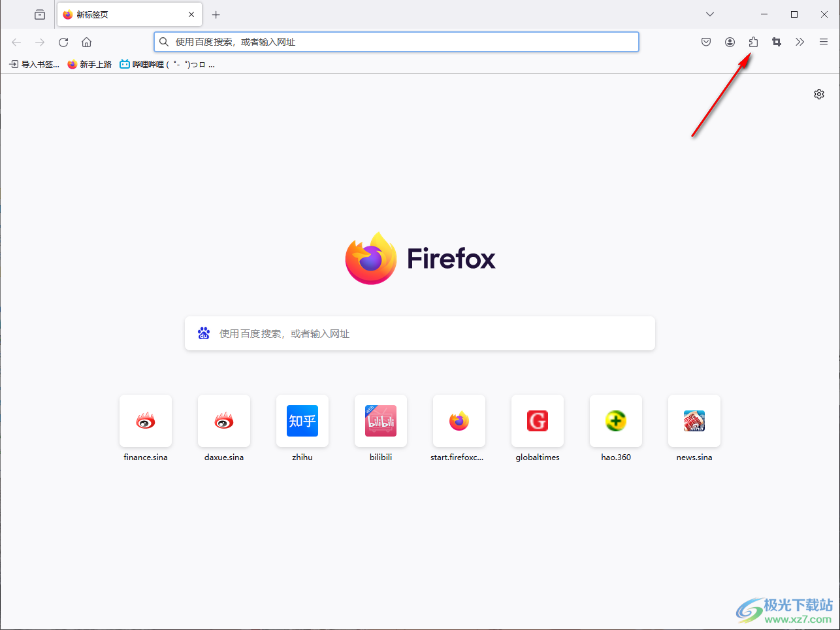Maximize the Firefox window
840x630 pixels.
point(794,14)
